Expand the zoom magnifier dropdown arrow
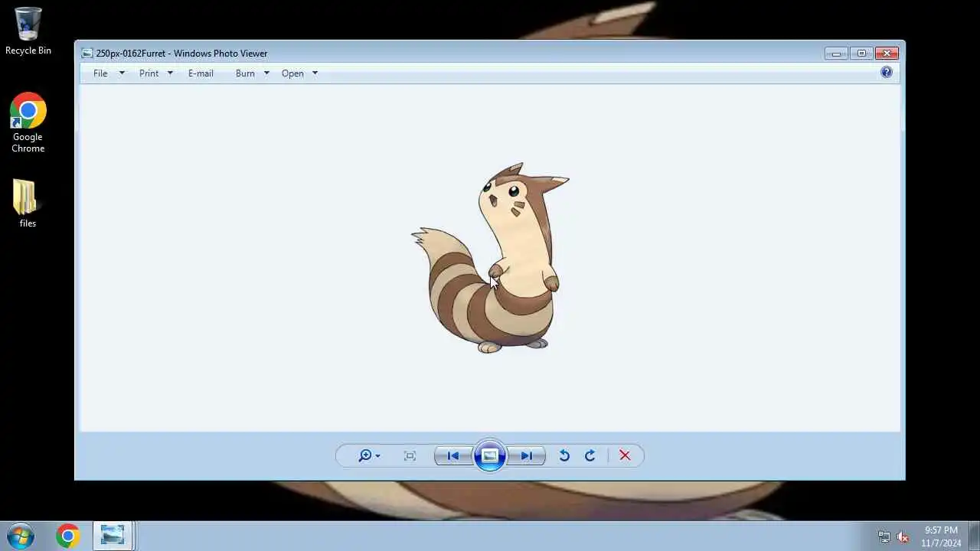Viewport: 980px width, 551px height. click(377, 457)
